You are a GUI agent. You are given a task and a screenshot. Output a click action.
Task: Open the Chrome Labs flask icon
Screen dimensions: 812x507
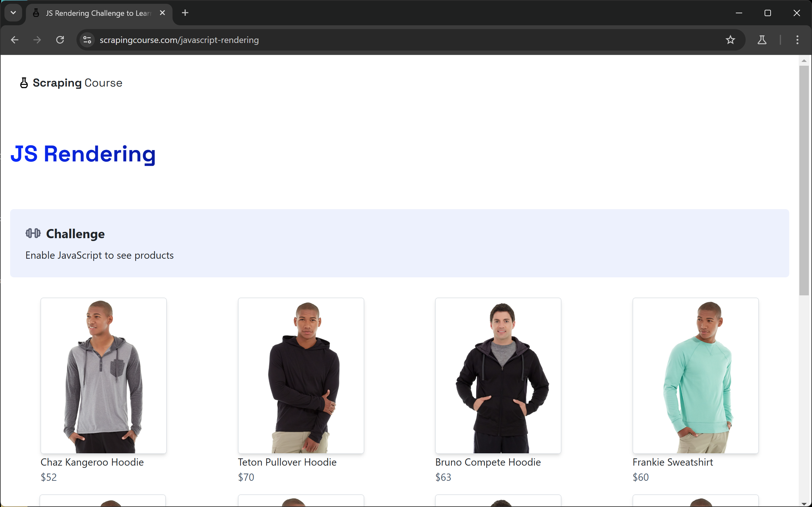coord(762,40)
